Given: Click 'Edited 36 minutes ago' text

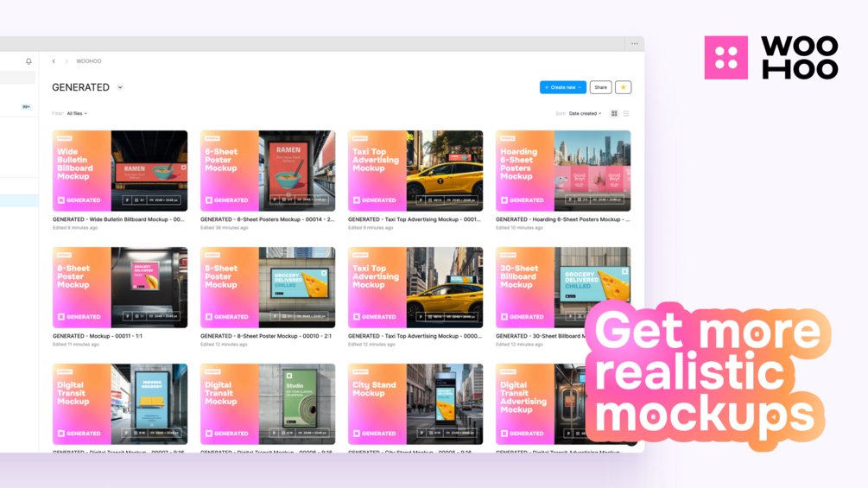Looking at the screenshot, I should 225,228.
